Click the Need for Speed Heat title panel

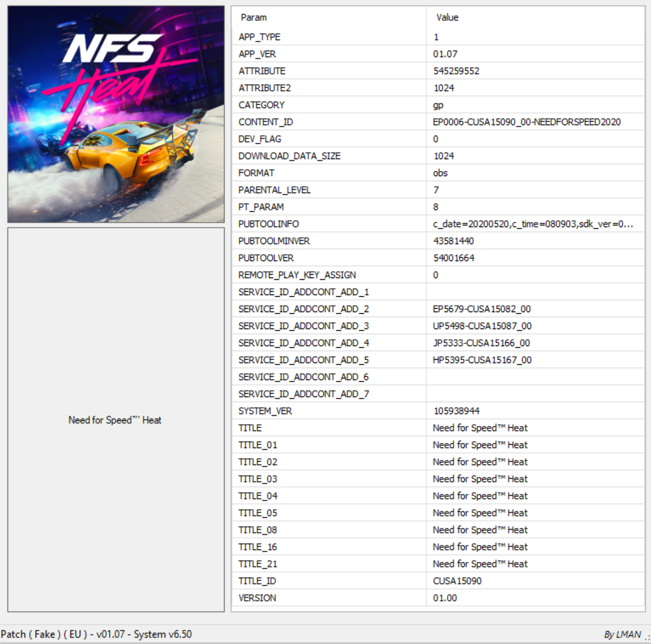[115, 420]
